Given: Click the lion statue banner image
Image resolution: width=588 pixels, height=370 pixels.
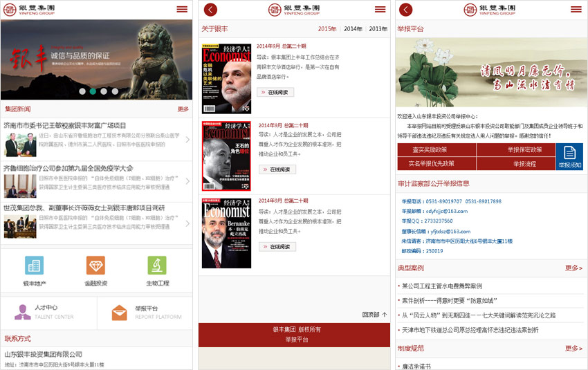Looking at the screenshot, I should coord(96,59).
